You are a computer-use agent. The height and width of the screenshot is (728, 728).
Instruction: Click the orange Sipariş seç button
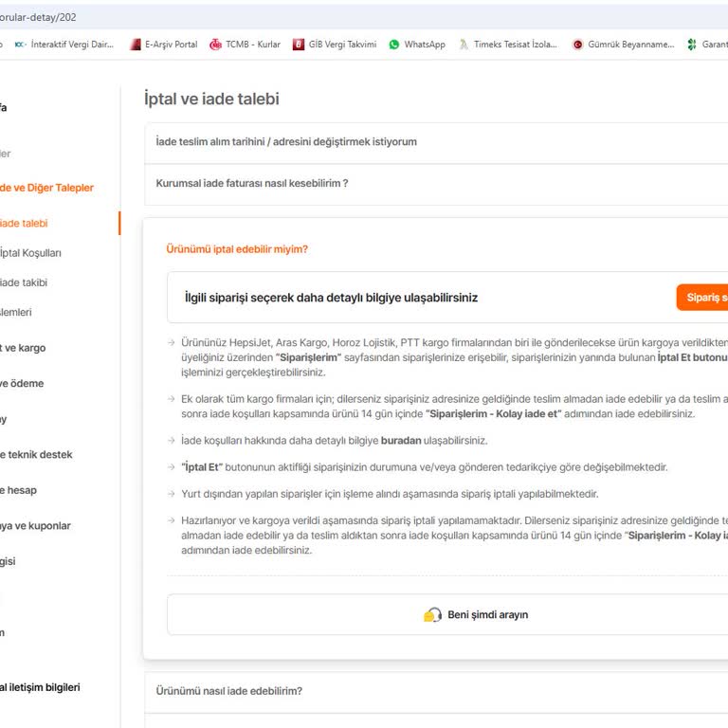(702, 297)
